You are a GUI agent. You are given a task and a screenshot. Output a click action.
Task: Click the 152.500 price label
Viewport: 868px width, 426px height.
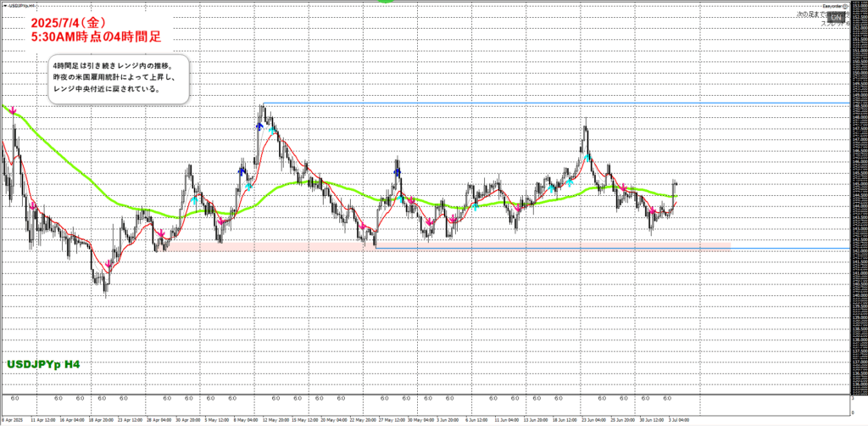click(860, 17)
